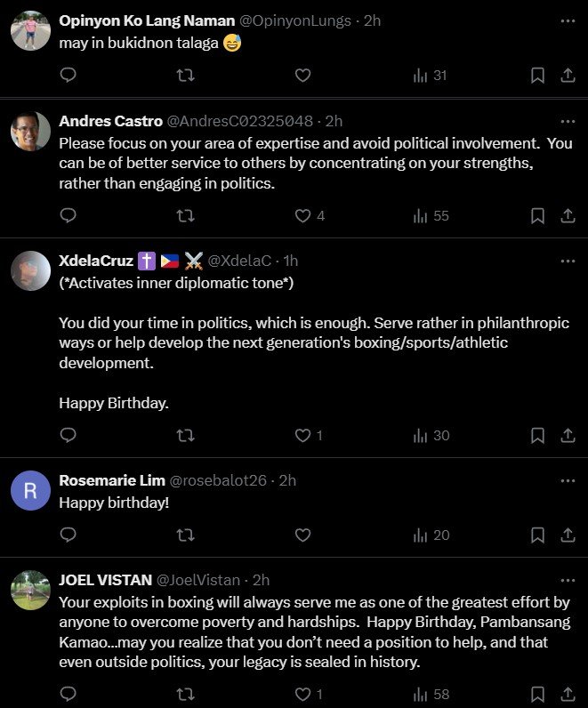
Task: View analytics for XdelaCruz's tweet
Action: [431, 435]
